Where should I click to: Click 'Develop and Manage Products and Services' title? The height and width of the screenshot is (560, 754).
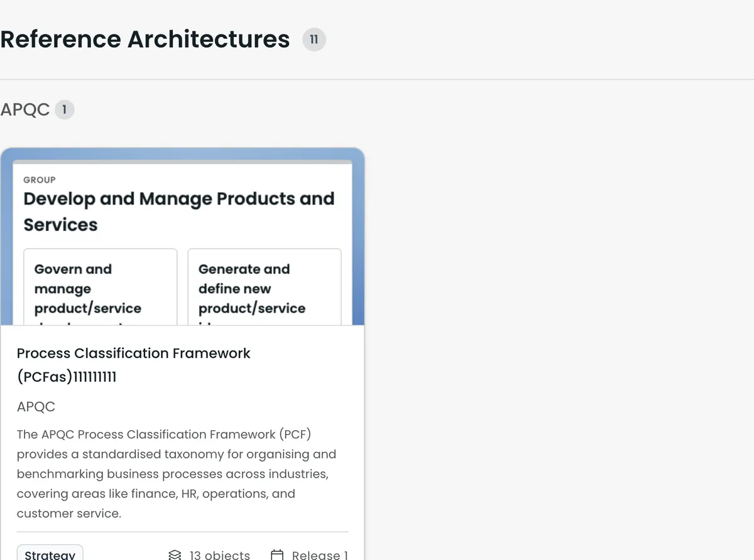[x=179, y=212]
